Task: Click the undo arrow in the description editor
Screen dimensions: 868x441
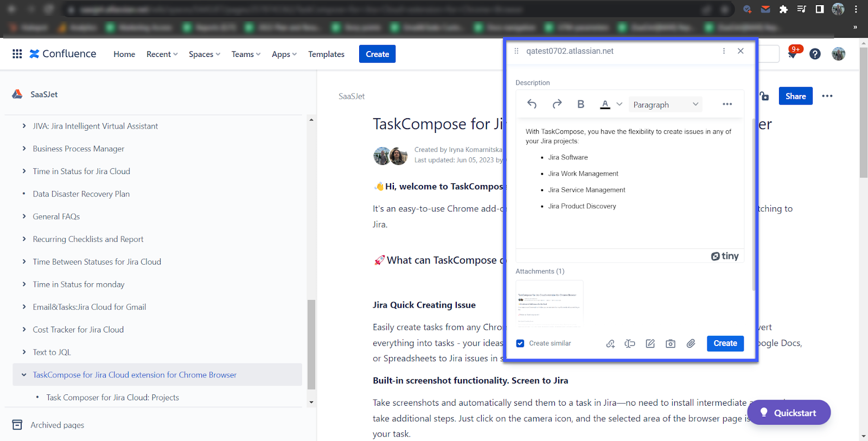Action: tap(532, 104)
